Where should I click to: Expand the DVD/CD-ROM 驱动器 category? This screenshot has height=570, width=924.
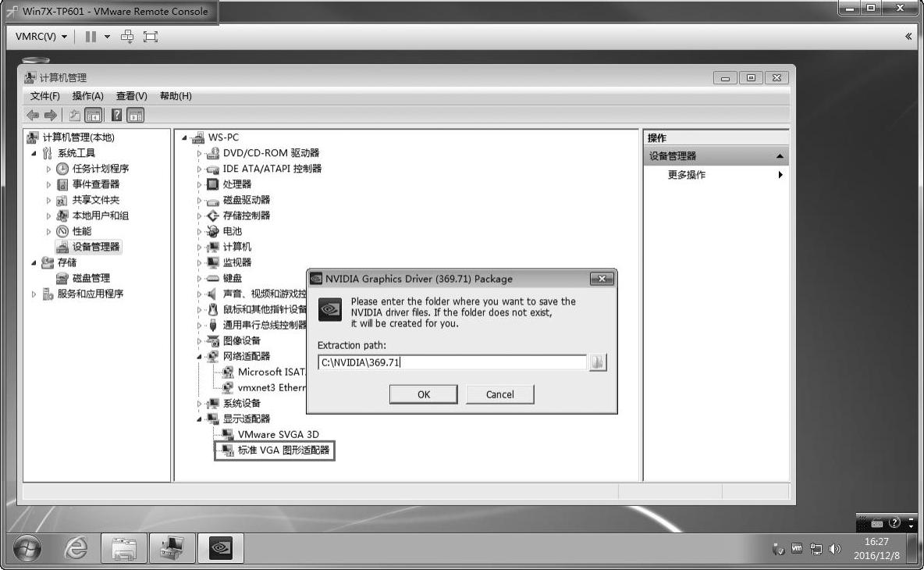click(199, 153)
